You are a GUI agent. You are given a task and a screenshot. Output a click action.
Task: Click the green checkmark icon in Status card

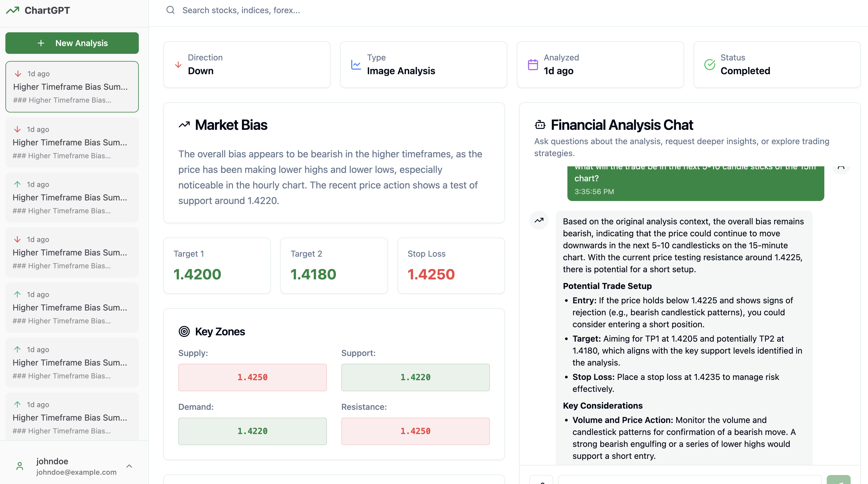pyautogui.click(x=710, y=64)
